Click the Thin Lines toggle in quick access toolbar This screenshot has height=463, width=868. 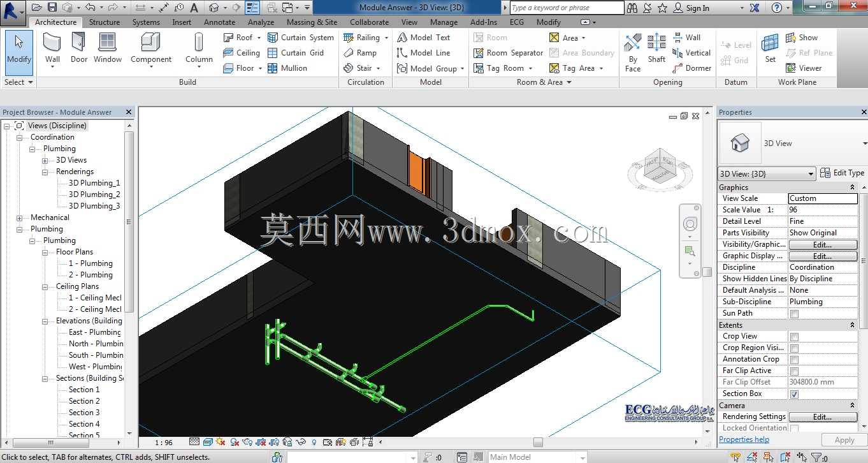tap(252, 8)
